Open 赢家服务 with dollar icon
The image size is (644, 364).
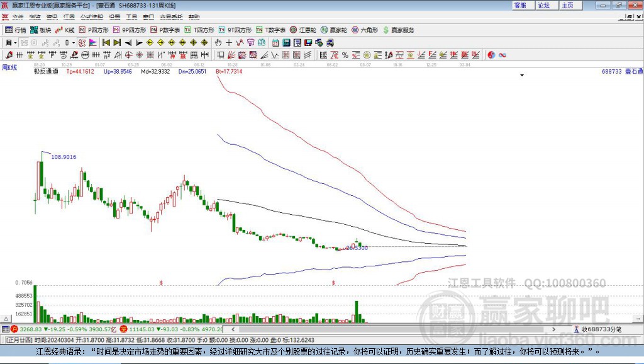click(398, 30)
